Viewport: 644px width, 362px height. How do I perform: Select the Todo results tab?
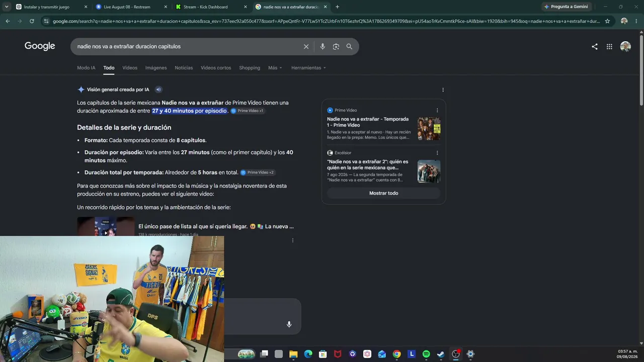(x=109, y=68)
